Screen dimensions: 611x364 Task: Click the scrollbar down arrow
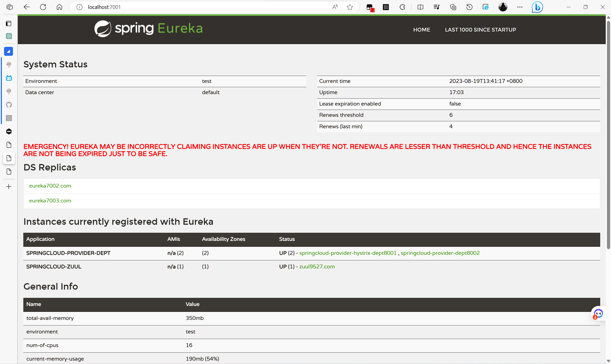pyautogui.click(x=608, y=361)
